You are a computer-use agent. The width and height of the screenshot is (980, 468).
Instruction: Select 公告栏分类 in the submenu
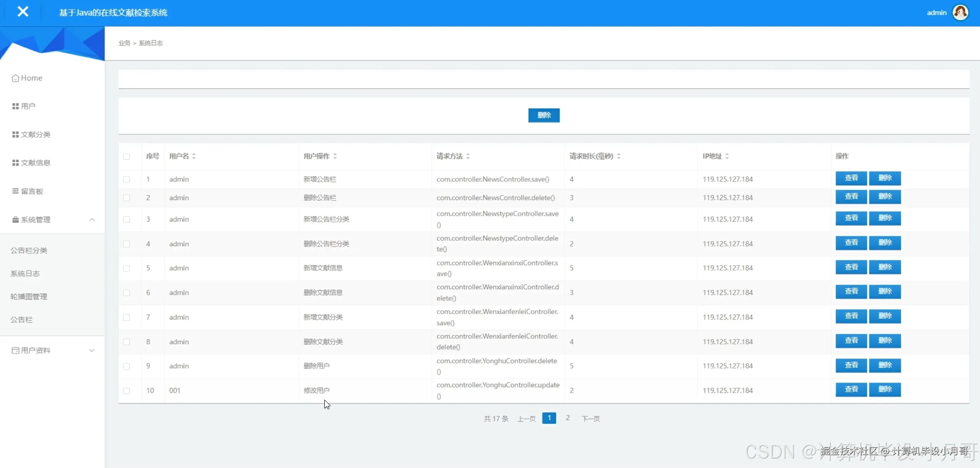pyautogui.click(x=29, y=251)
